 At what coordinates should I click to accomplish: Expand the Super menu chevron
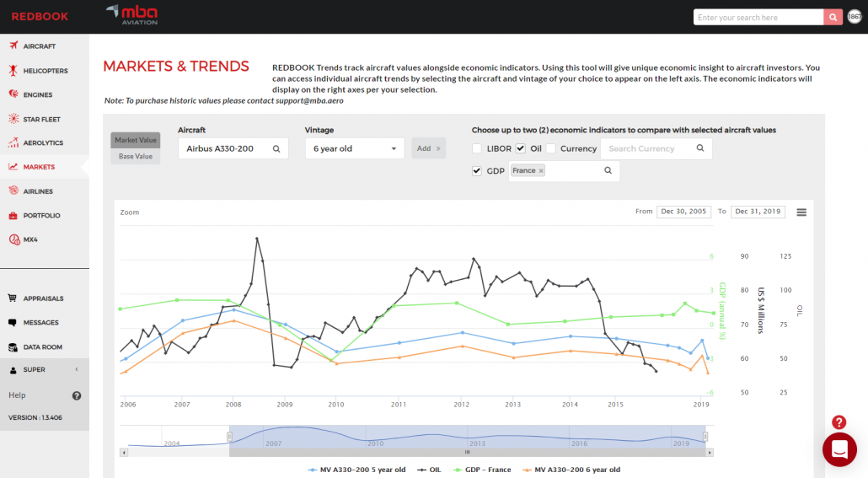(77, 369)
